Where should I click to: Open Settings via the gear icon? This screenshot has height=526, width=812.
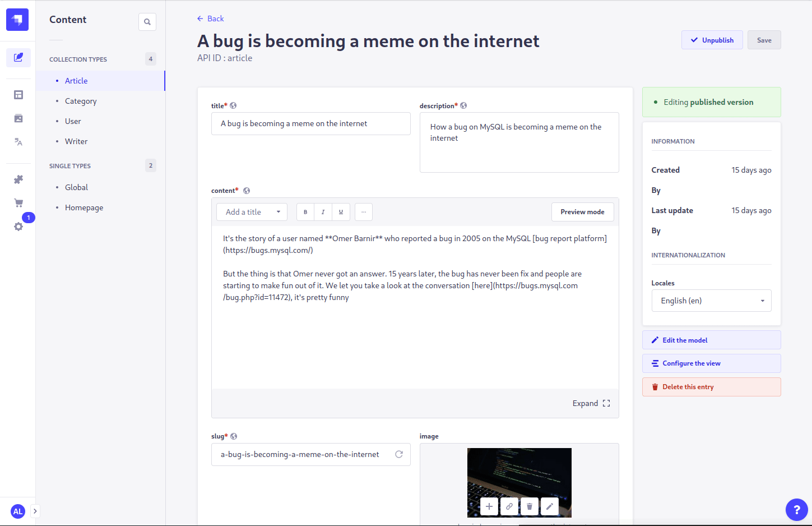pyautogui.click(x=18, y=226)
